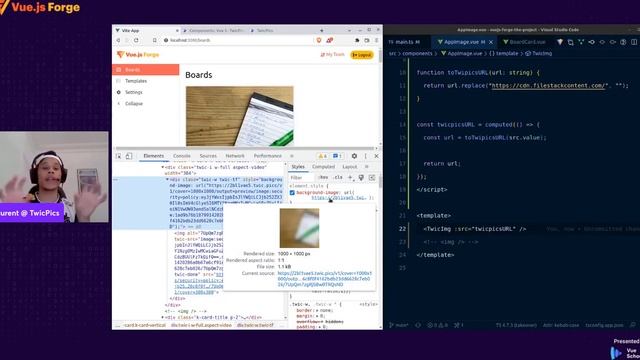
Task: Close the DevTools panel
Action: point(376,156)
